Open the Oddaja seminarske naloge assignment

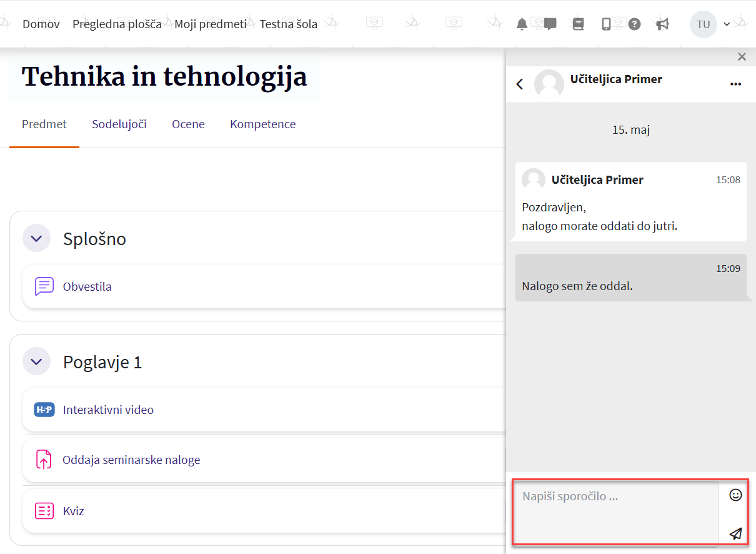click(x=131, y=460)
